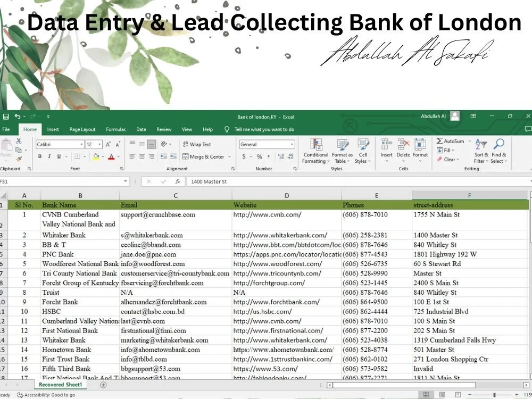Add a new sheet with plus button

point(103,385)
